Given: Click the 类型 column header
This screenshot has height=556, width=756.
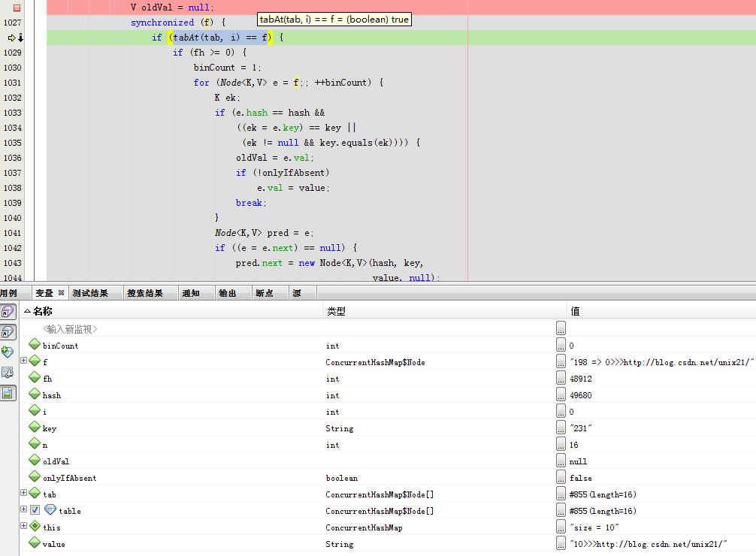Looking at the screenshot, I should click(x=444, y=311).
